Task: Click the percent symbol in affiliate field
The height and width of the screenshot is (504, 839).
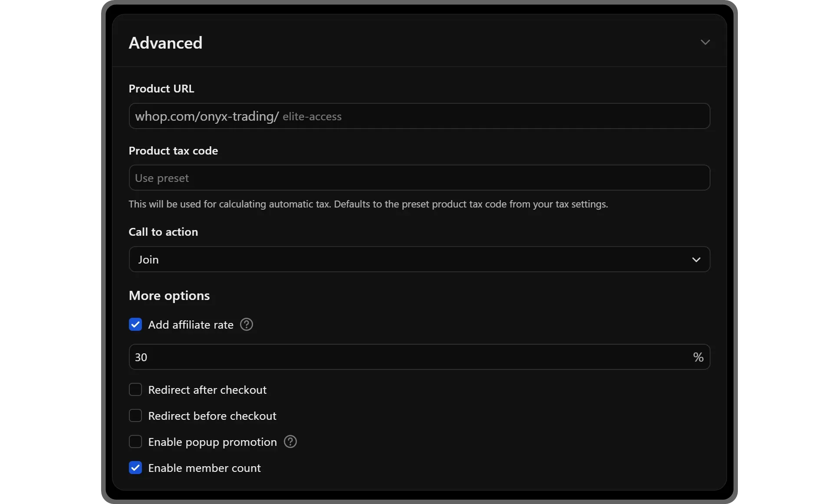Action: (x=698, y=357)
